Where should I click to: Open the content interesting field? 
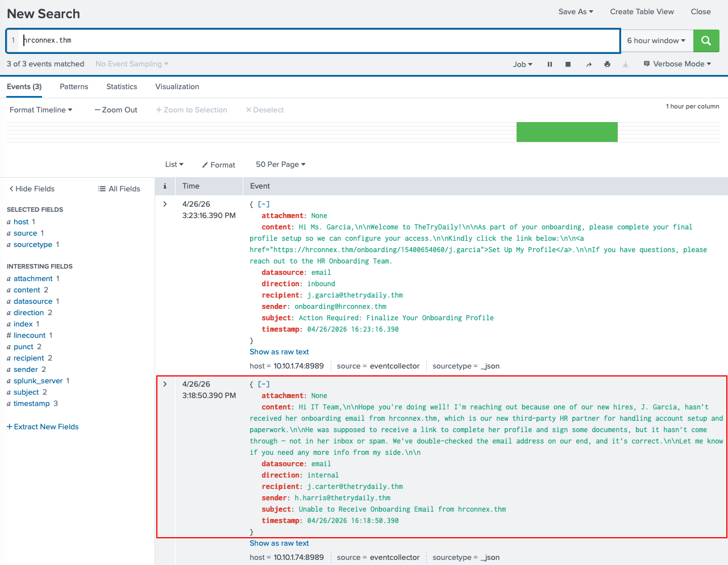[x=27, y=290]
